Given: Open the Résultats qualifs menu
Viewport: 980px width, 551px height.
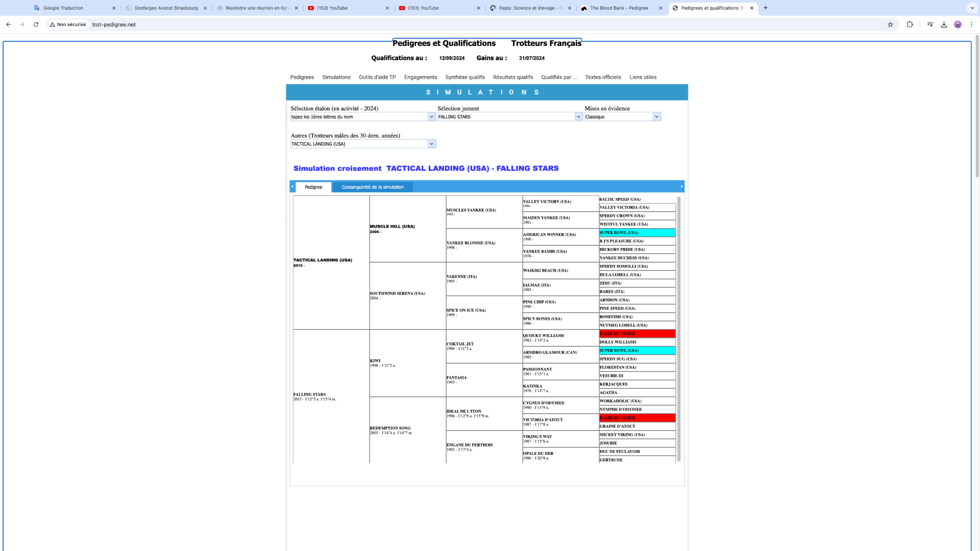Looking at the screenshot, I should pos(513,78).
